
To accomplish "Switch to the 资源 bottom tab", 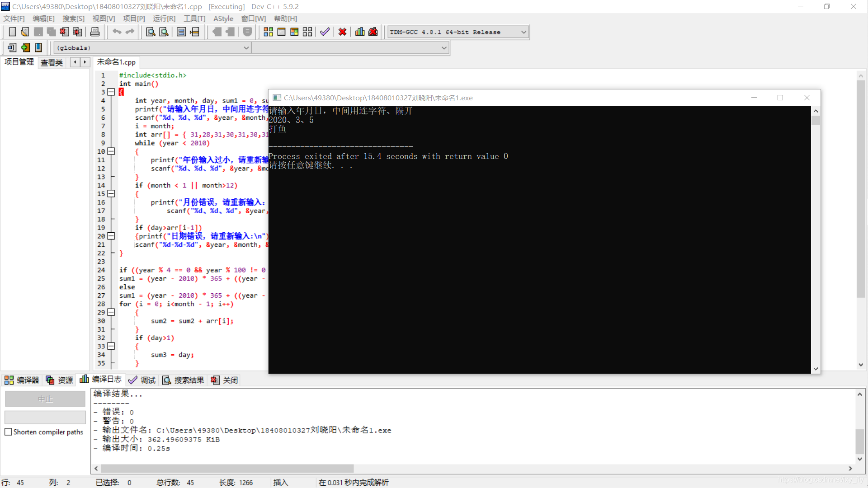I will (x=59, y=380).
